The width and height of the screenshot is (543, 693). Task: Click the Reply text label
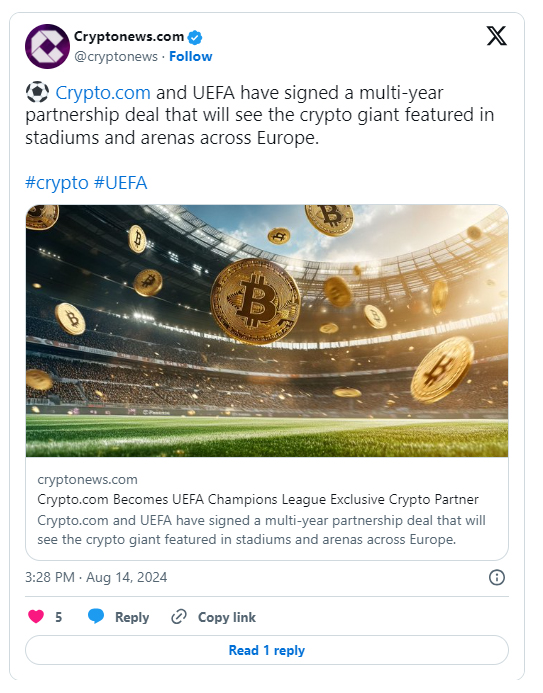[132, 617]
